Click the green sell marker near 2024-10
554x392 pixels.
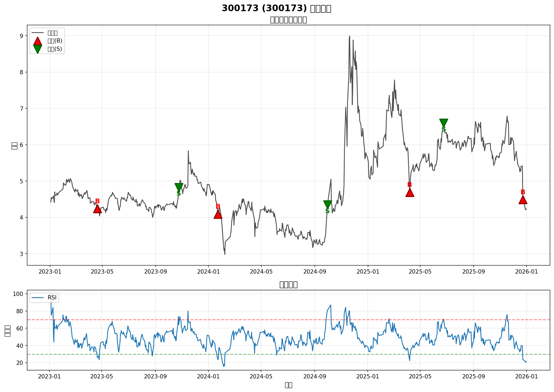pyautogui.click(x=328, y=204)
